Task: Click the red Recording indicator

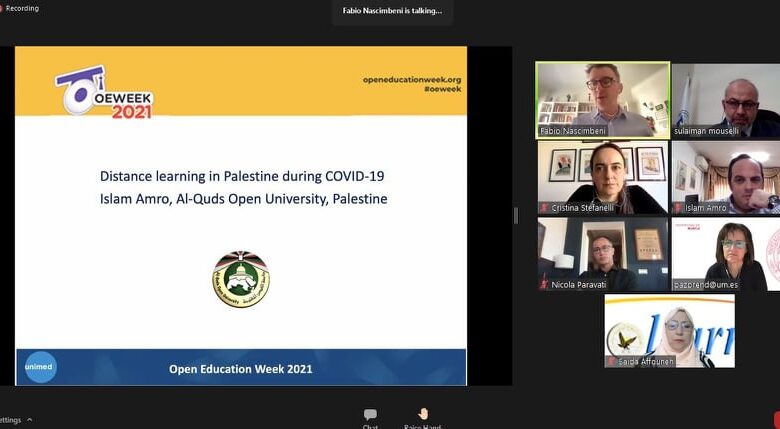Action: coord(6,8)
